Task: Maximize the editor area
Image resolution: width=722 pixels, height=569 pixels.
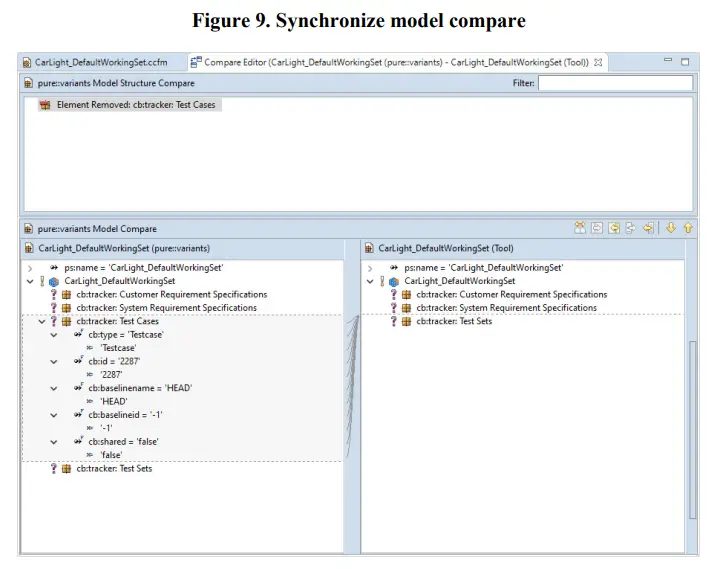Action: 685,62
